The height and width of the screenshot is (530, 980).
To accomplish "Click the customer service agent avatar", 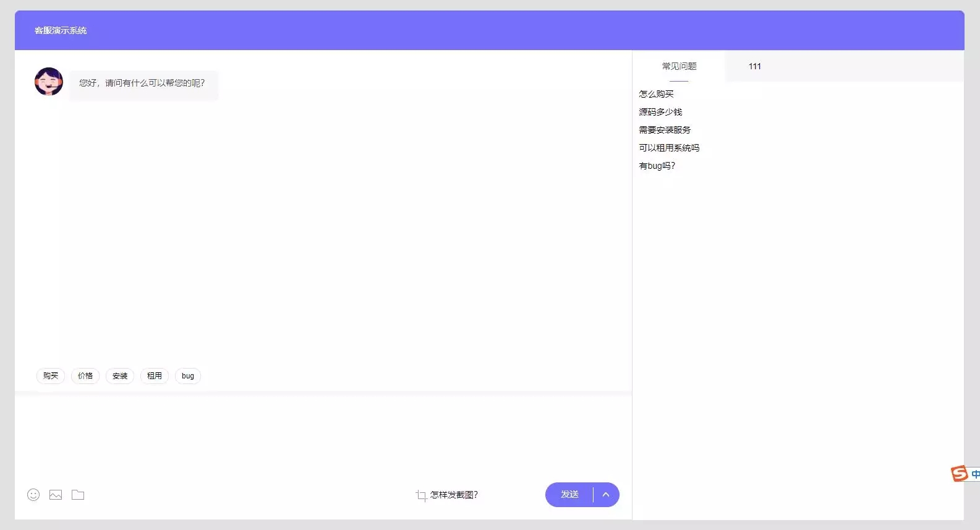I will coord(49,82).
